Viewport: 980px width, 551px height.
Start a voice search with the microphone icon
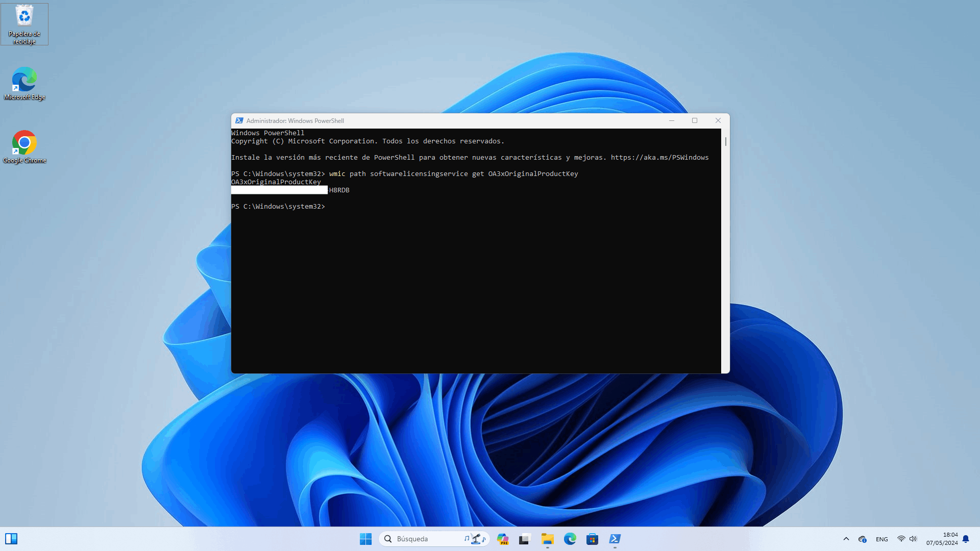[477, 539]
